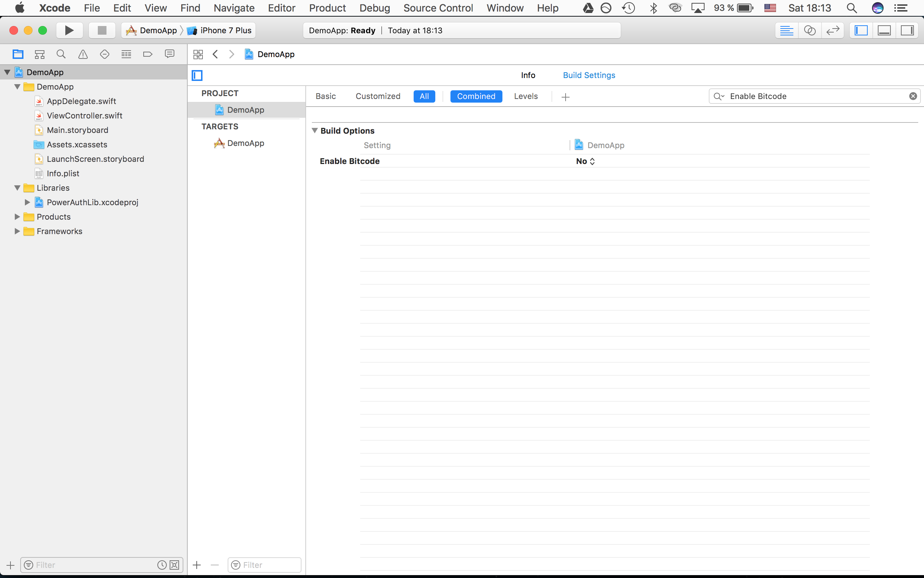Open the Report navigator icon

pyautogui.click(x=170, y=54)
